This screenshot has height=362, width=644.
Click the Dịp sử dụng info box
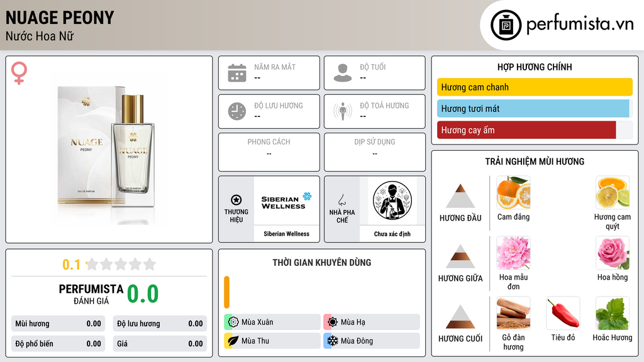[x=375, y=152]
